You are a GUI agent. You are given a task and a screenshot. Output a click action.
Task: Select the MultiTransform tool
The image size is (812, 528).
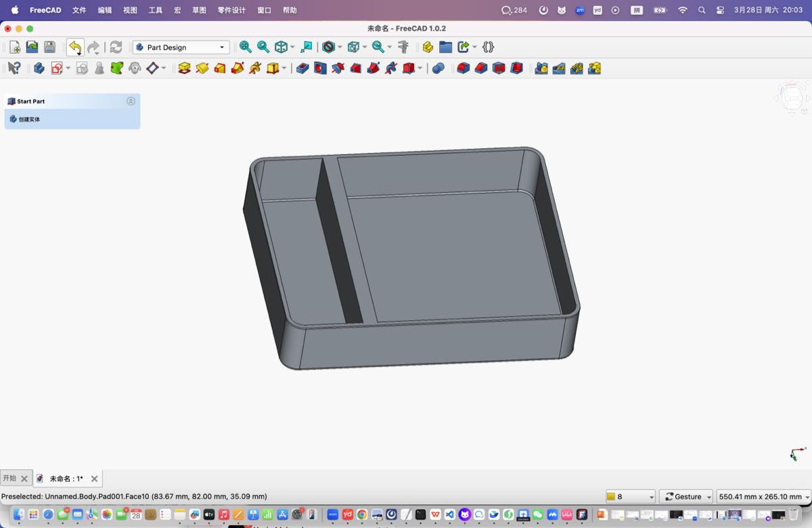tap(594, 68)
